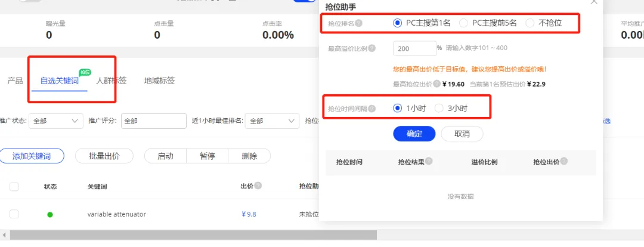This screenshot has height=247, width=644.
Task: Close the 抢位助手 dialog
Action: click(x=594, y=2)
